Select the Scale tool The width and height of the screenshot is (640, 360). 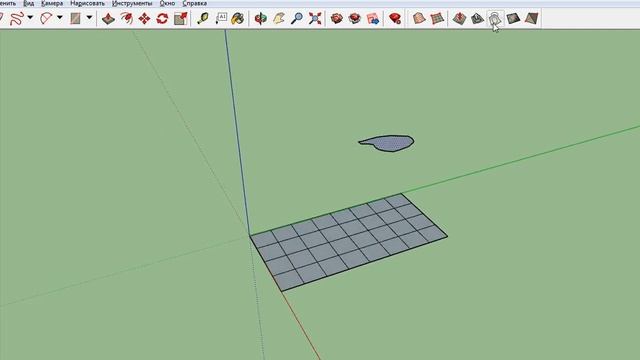pos(180,18)
